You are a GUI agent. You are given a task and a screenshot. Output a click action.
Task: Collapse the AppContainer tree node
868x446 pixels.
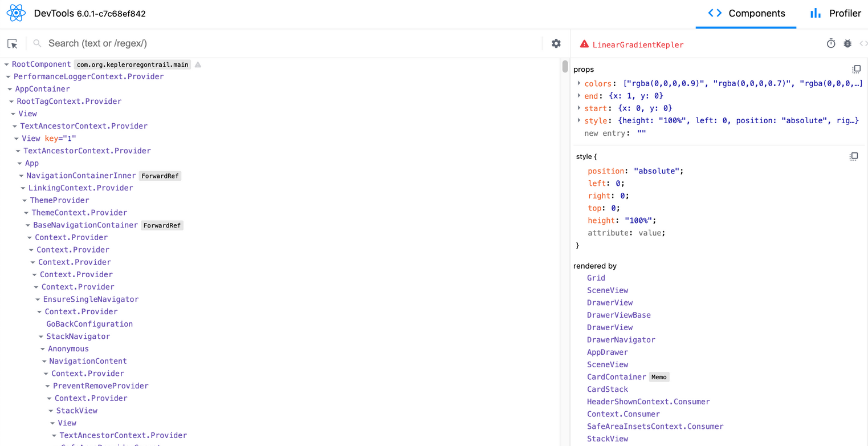10,89
